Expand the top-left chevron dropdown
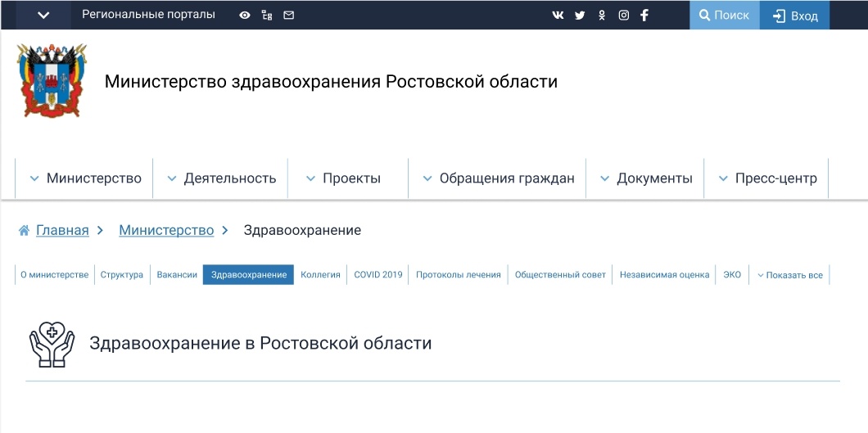The image size is (868, 433). pyautogui.click(x=43, y=15)
